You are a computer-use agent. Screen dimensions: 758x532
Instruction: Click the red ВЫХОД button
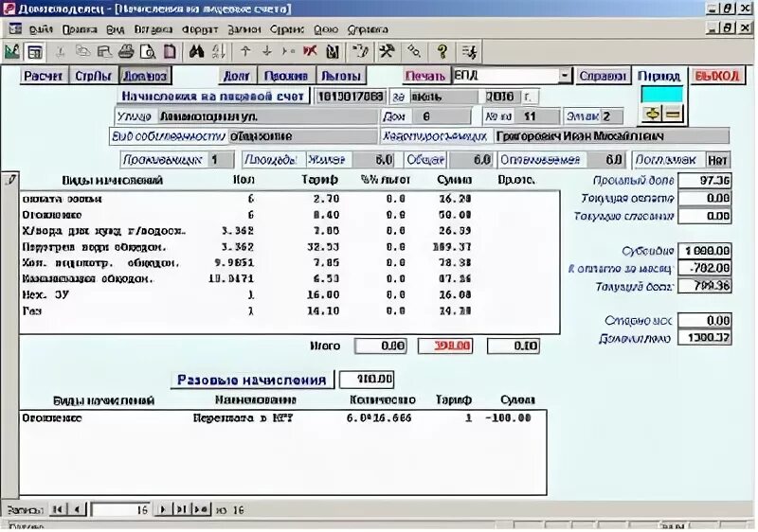pos(717,76)
